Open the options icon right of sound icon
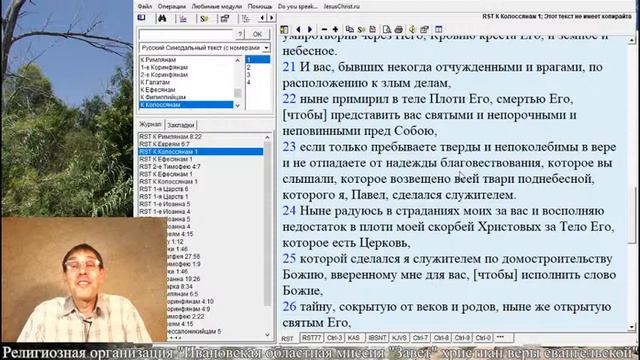The image size is (640, 360). tap(424, 29)
